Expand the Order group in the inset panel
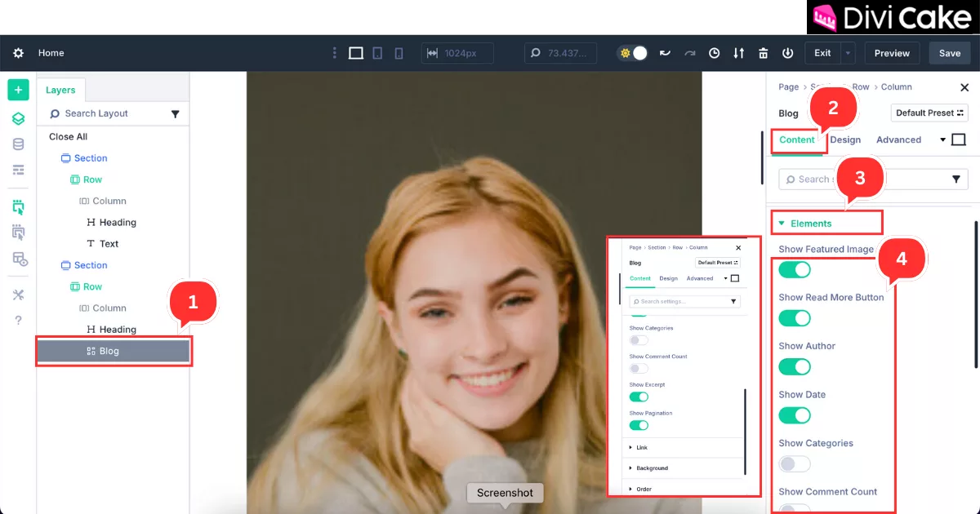The height and width of the screenshot is (514, 980). 641,489
